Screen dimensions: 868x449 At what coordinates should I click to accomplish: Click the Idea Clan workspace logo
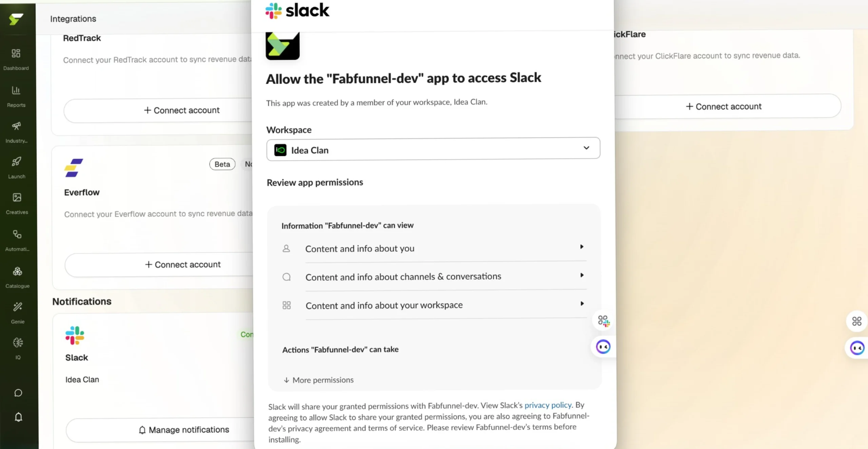pyautogui.click(x=280, y=150)
